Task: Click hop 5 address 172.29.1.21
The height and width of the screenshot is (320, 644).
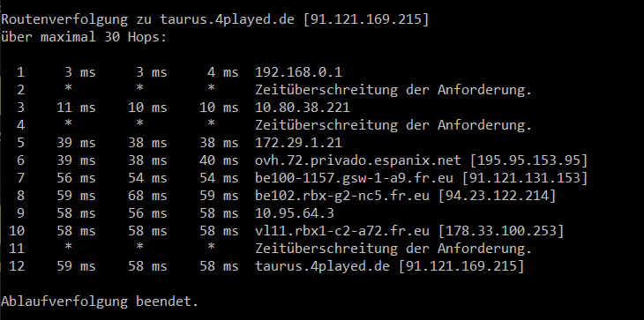Action: click(298, 143)
